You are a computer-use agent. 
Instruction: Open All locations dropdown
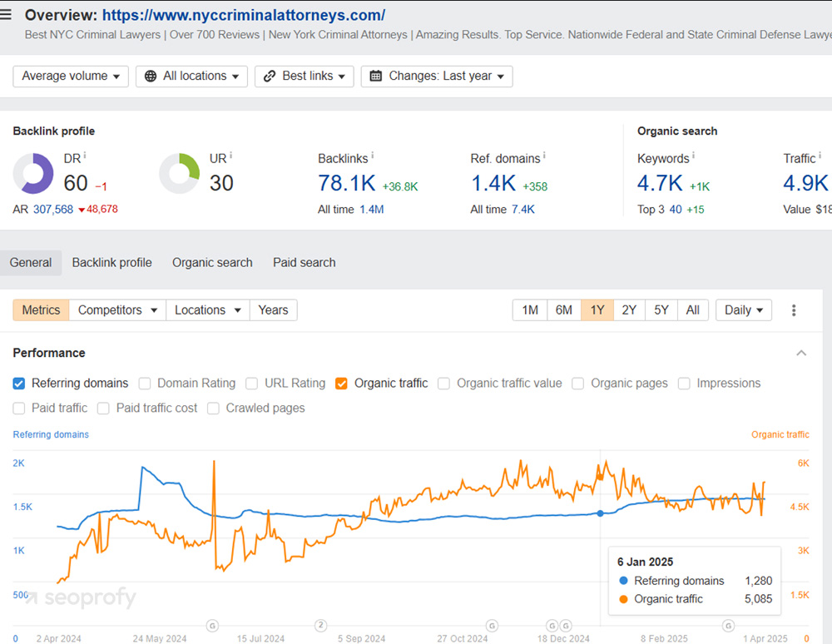point(191,77)
